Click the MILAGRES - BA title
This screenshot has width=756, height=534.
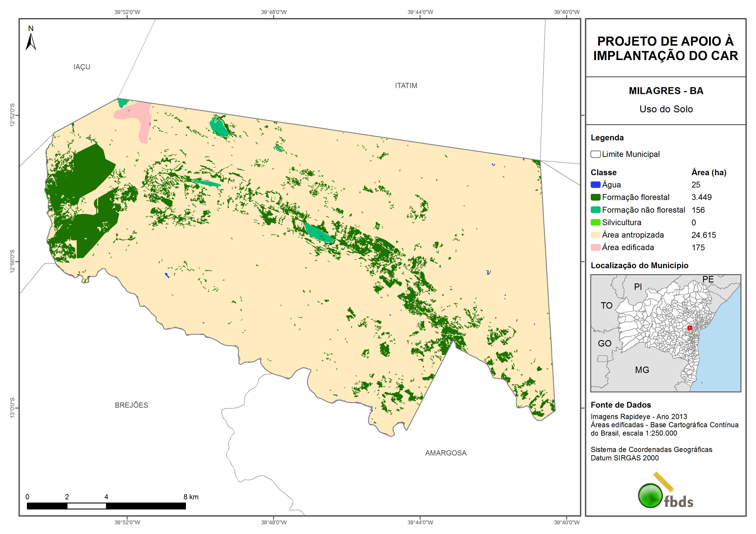point(666,91)
